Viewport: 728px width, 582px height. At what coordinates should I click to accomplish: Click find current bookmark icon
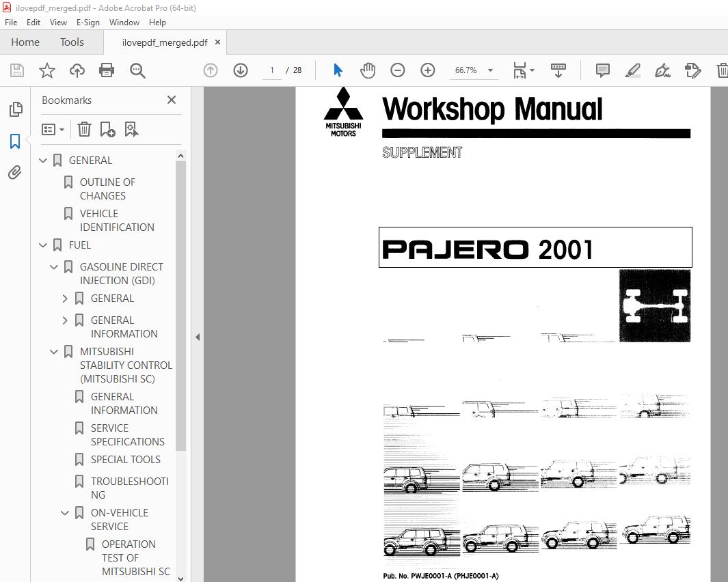(131, 130)
